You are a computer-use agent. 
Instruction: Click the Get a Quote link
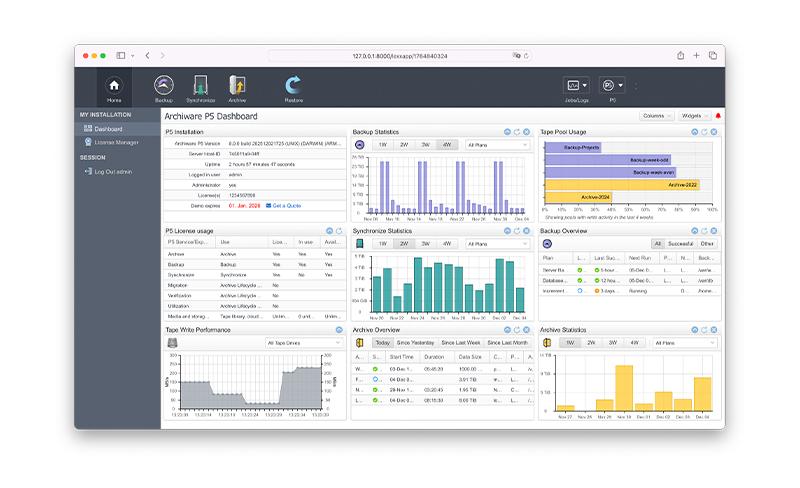pos(286,205)
